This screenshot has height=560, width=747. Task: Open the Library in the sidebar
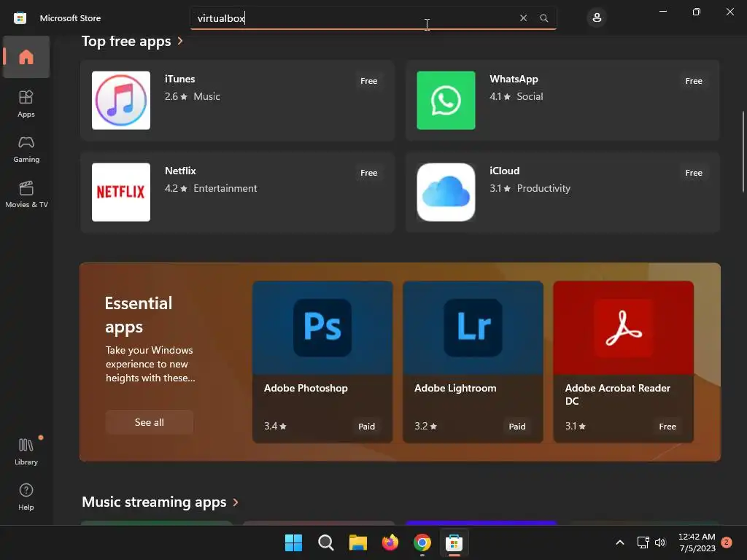click(26, 451)
